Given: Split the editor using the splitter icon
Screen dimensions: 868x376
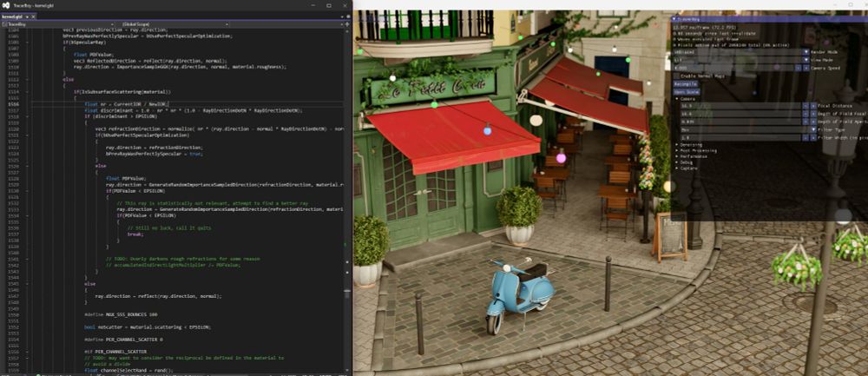Looking at the screenshot, I should [x=348, y=24].
